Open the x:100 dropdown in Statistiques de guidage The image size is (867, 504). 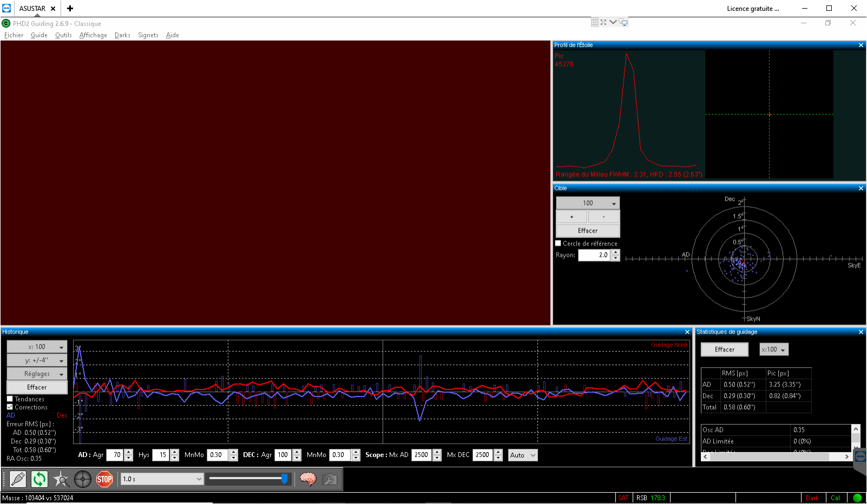coord(774,349)
